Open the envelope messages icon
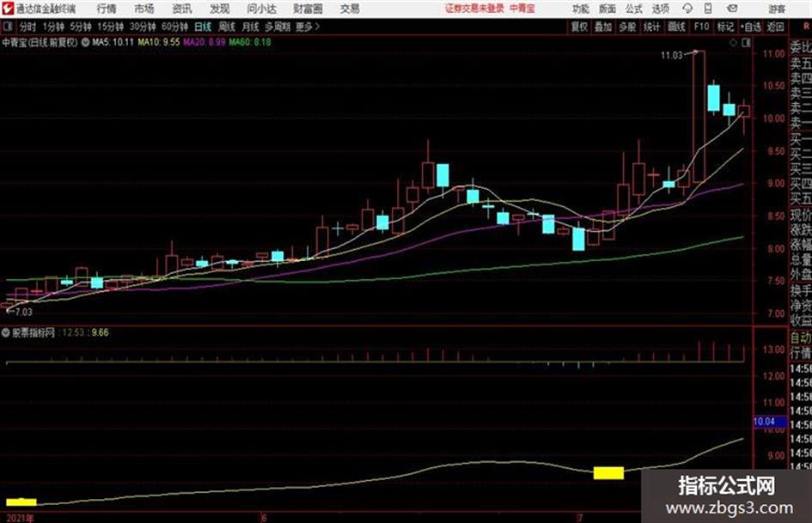 732,9
